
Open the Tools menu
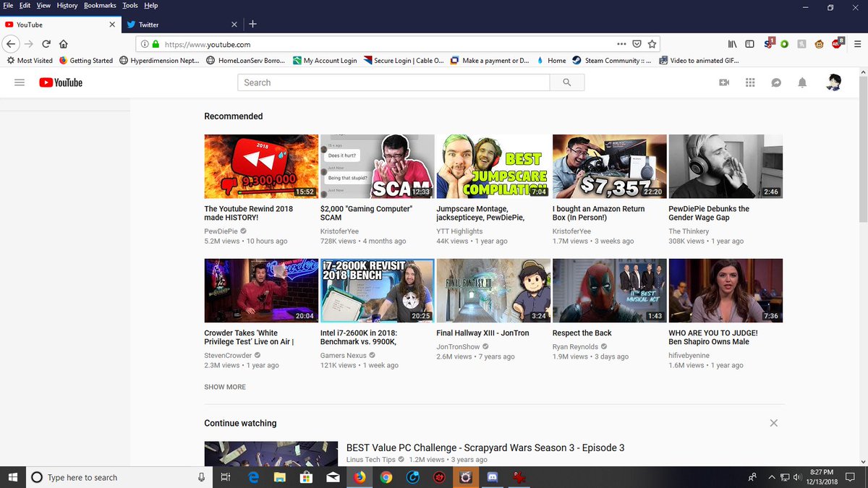(130, 5)
